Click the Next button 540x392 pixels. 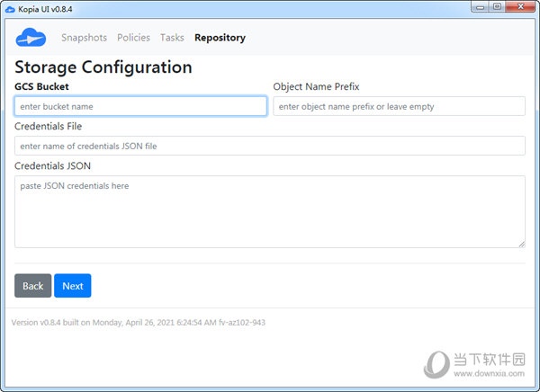pos(73,286)
